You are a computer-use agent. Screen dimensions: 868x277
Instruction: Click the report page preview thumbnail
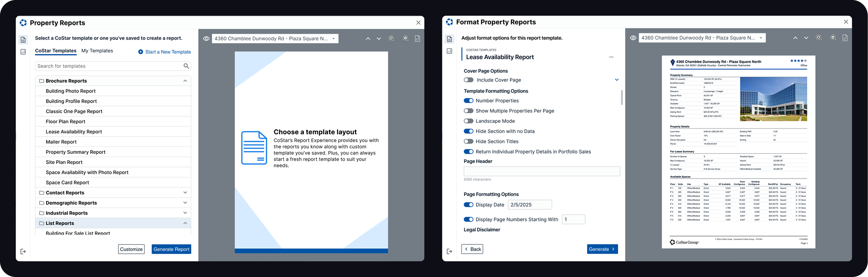point(739,152)
